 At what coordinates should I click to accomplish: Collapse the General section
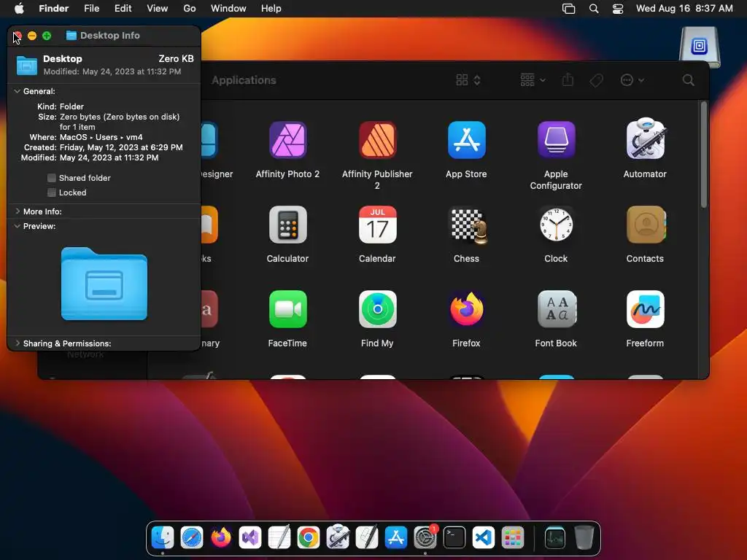pyautogui.click(x=18, y=91)
